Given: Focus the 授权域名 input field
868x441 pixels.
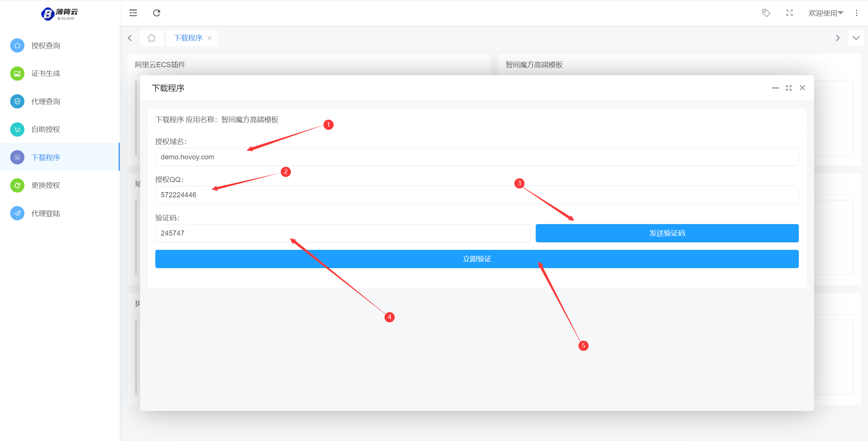Looking at the screenshot, I should (x=477, y=157).
